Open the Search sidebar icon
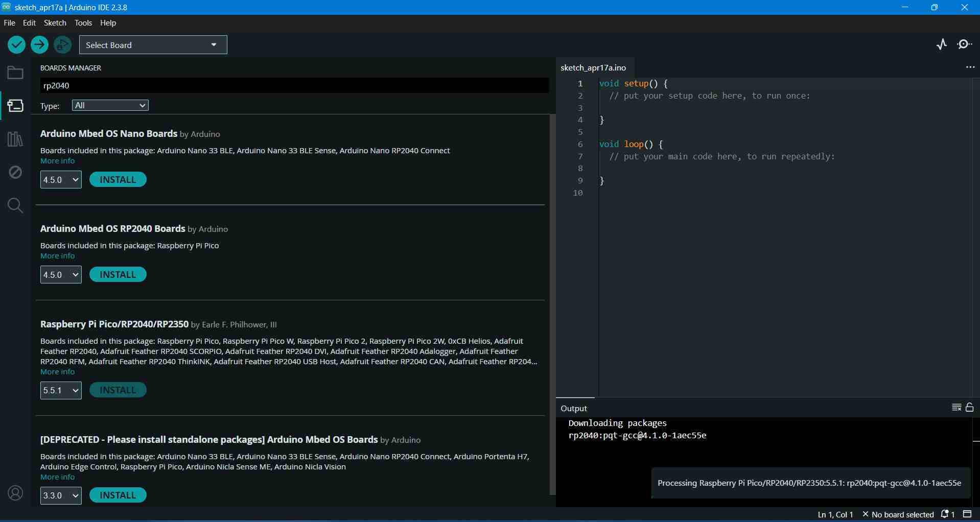 click(15, 205)
